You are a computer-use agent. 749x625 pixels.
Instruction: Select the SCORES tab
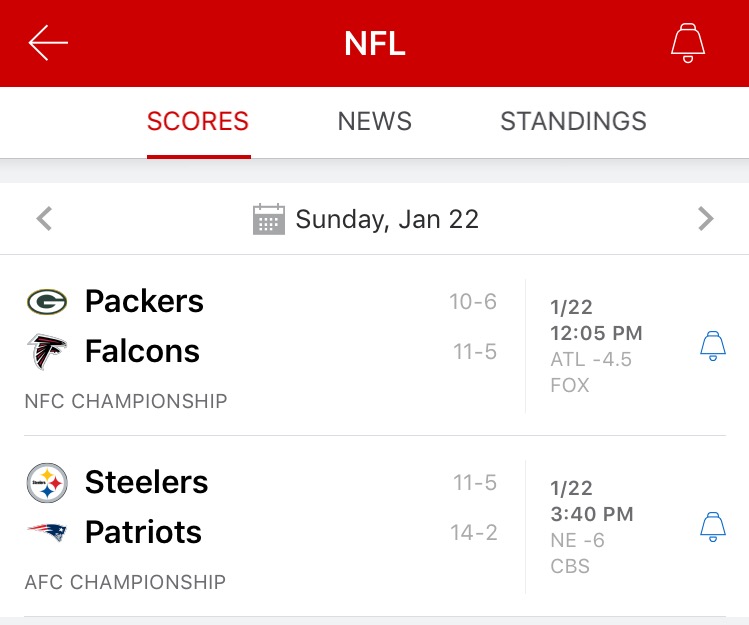point(198,122)
